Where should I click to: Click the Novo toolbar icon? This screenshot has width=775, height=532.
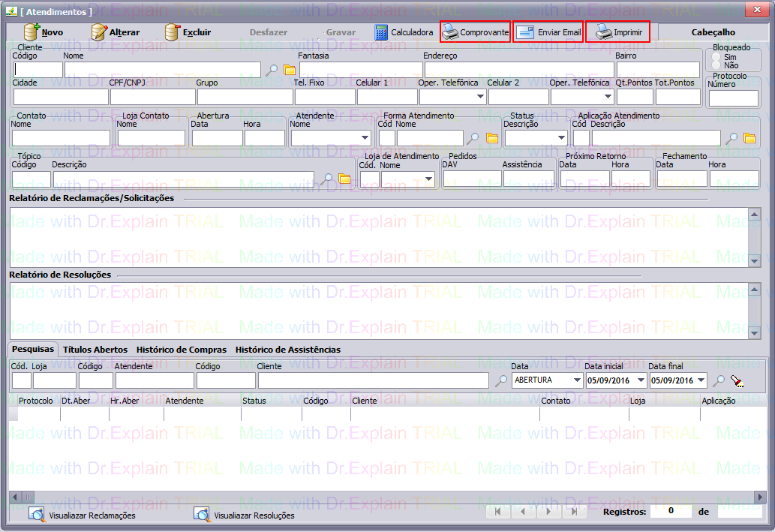(32, 32)
